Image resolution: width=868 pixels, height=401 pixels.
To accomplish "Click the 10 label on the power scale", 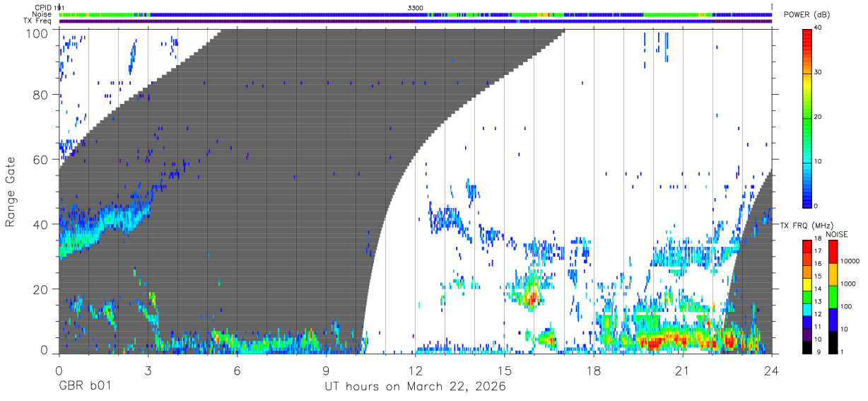I will pos(816,161).
